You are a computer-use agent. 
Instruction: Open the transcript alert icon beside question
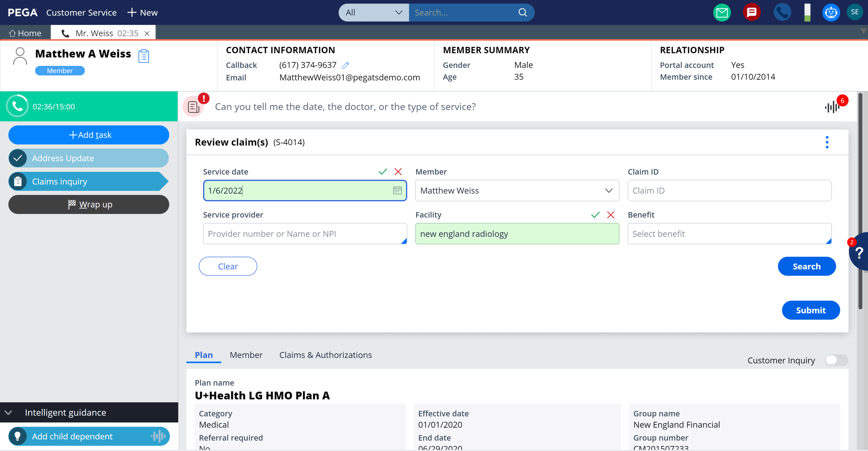(194, 107)
